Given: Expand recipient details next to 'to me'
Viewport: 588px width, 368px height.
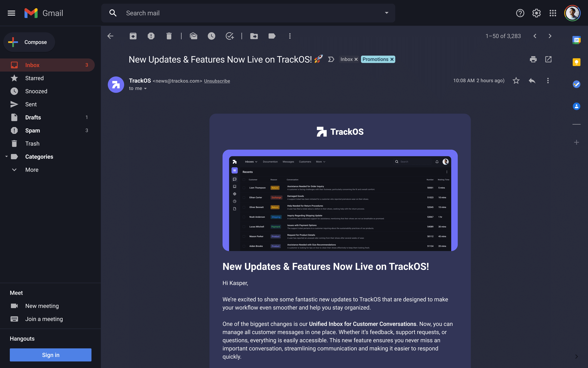Looking at the screenshot, I should pos(145,89).
